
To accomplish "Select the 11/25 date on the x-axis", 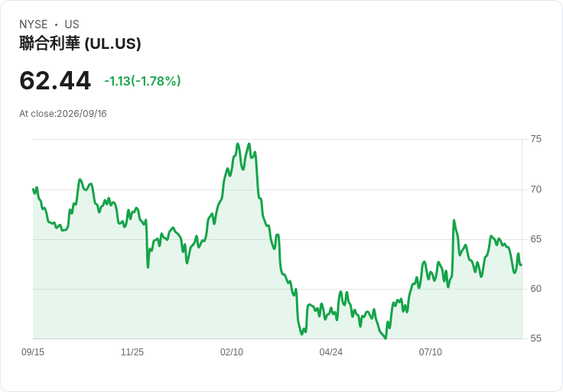I will coord(132,352).
